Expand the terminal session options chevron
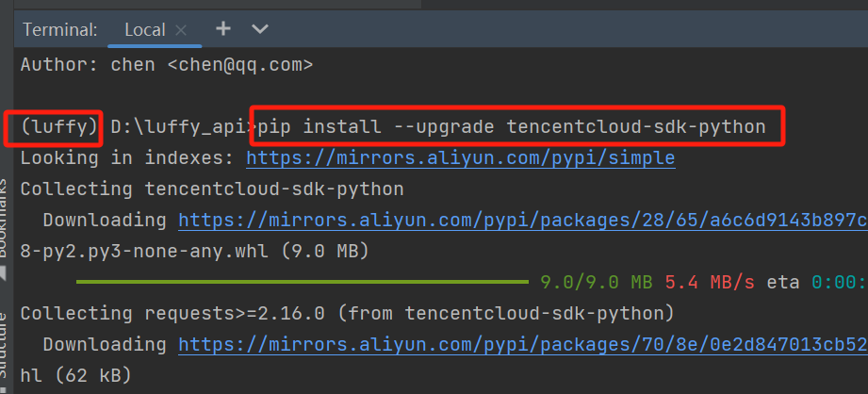868x394 pixels. click(259, 29)
